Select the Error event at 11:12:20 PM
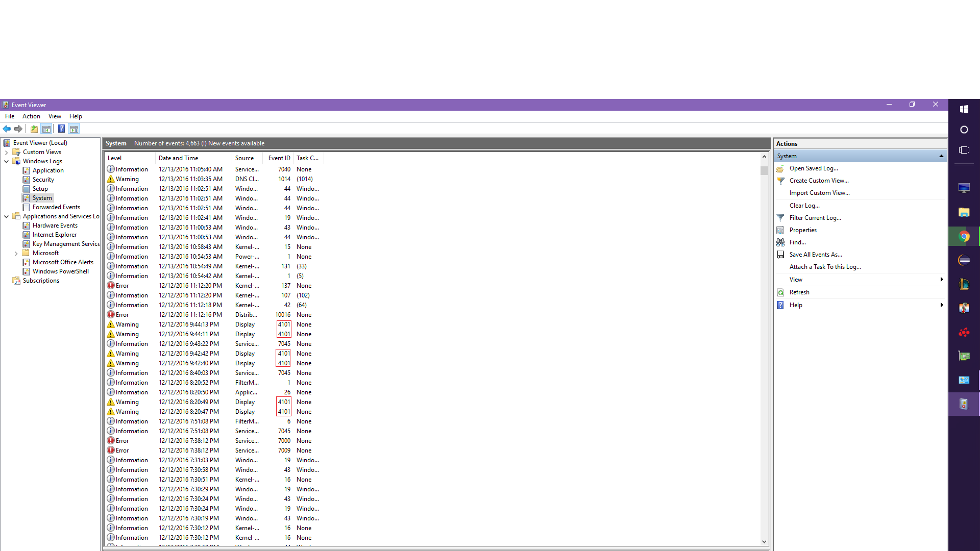Screen dimensions: 980x551 214,286
